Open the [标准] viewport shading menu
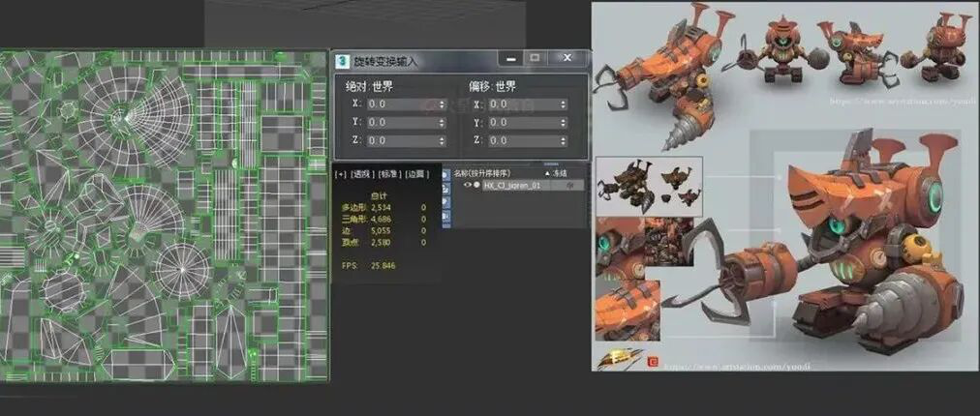Viewport: 980px width, 416px height. [x=389, y=174]
